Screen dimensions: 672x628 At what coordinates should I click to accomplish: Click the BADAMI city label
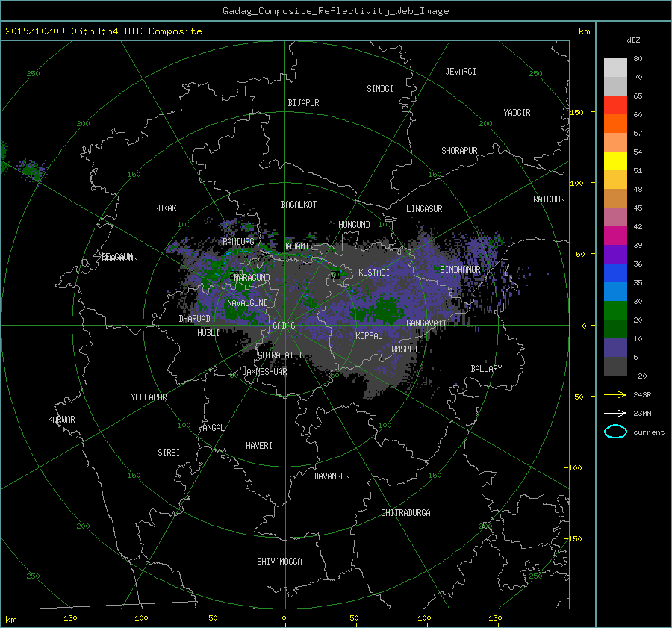[296, 246]
